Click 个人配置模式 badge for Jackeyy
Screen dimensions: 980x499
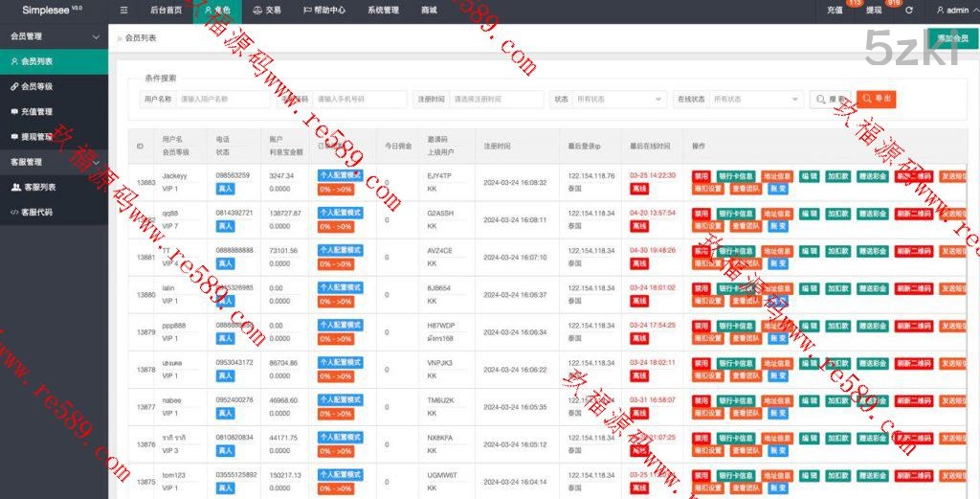tap(340, 176)
